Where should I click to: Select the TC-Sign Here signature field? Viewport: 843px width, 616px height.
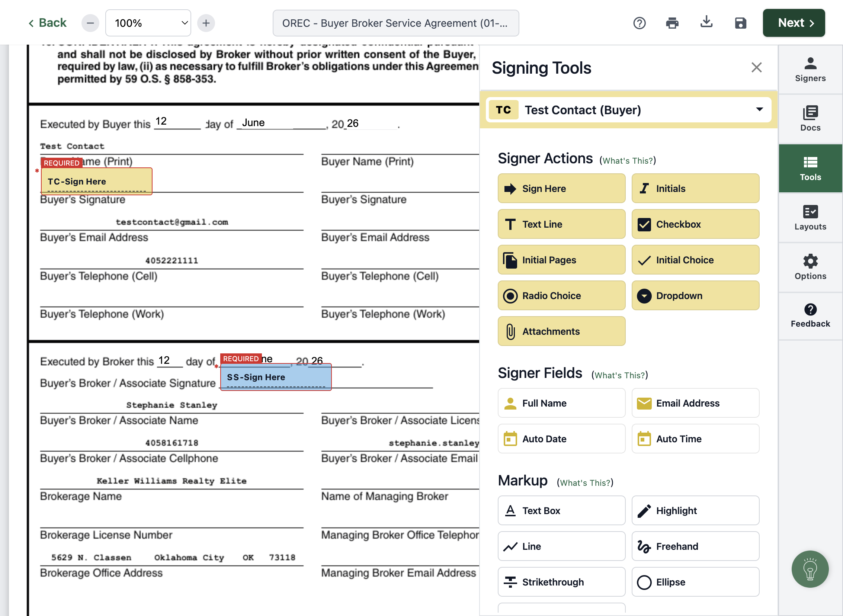[x=97, y=182]
